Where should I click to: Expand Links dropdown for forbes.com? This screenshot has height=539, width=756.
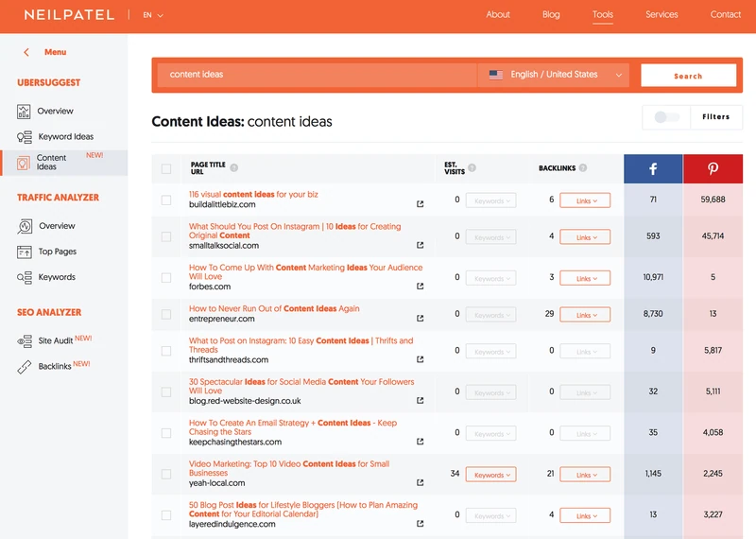[x=585, y=278]
